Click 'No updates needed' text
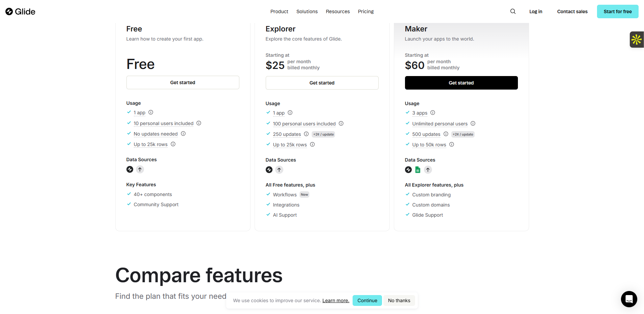 (x=156, y=134)
